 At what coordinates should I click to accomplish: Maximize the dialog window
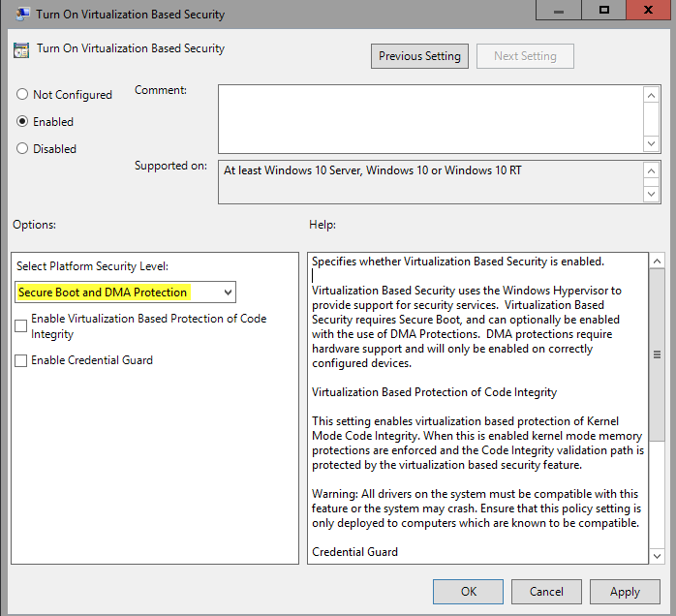[604, 10]
